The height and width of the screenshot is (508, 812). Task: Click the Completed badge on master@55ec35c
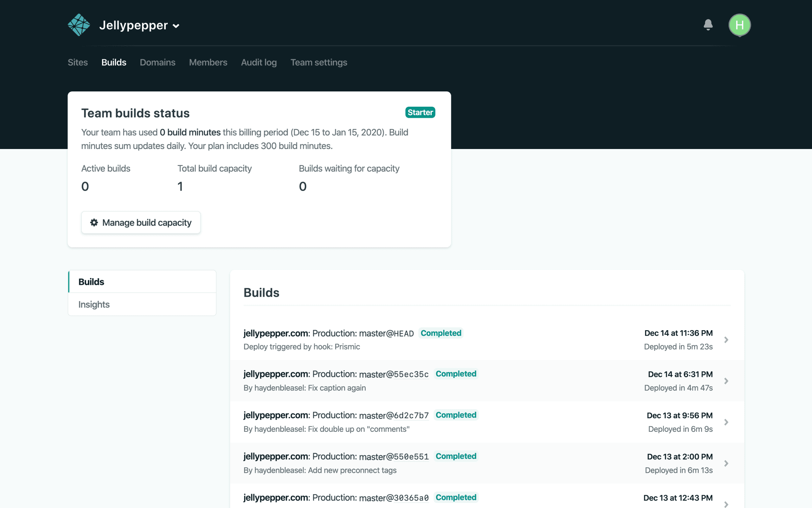pos(456,374)
